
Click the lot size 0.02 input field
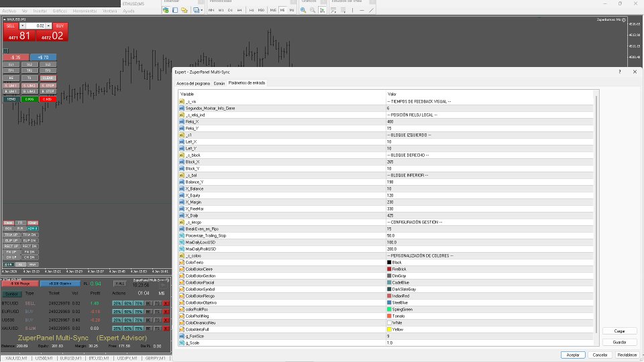click(x=36, y=26)
